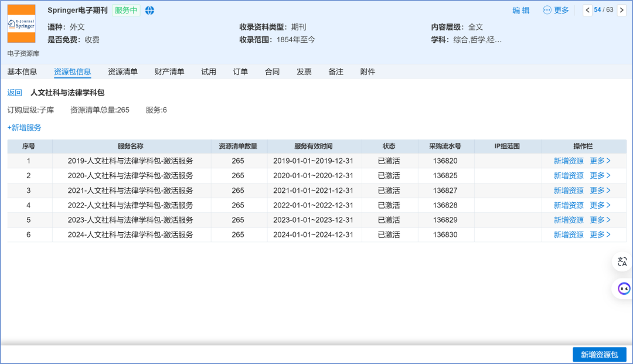Click date range 2020-01-01~2020-12-31
The height and width of the screenshot is (364, 633).
[x=313, y=175]
